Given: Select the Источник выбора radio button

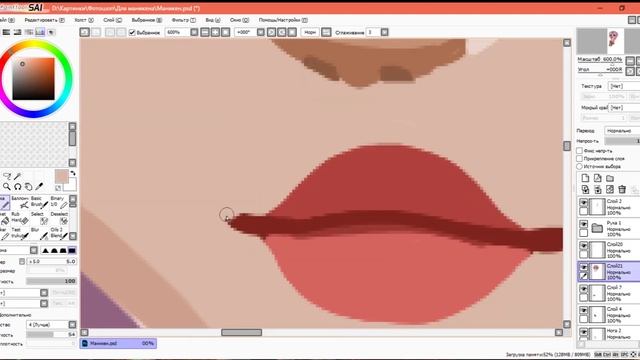Looking at the screenshot, I should click(579, 166).
